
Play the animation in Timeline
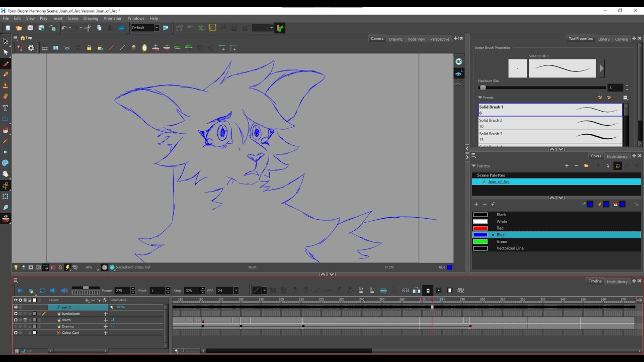pyautogui.click(x=20, y=291)
